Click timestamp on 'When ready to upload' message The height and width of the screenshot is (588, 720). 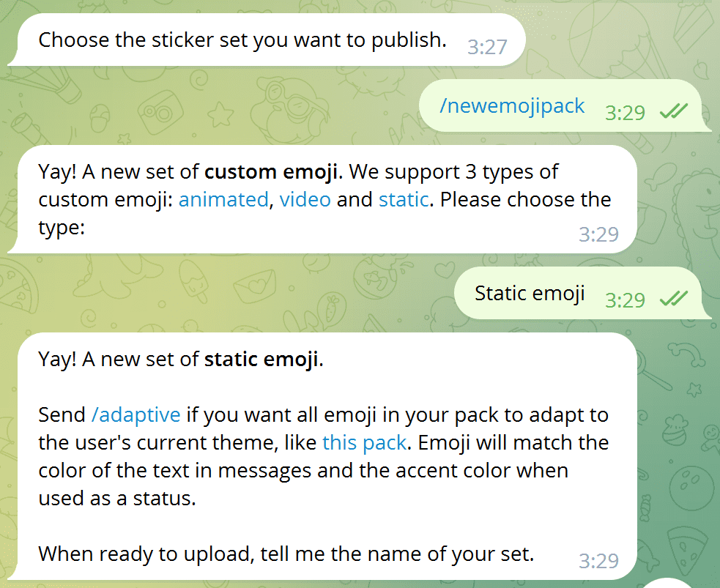[x=598, y=561]
